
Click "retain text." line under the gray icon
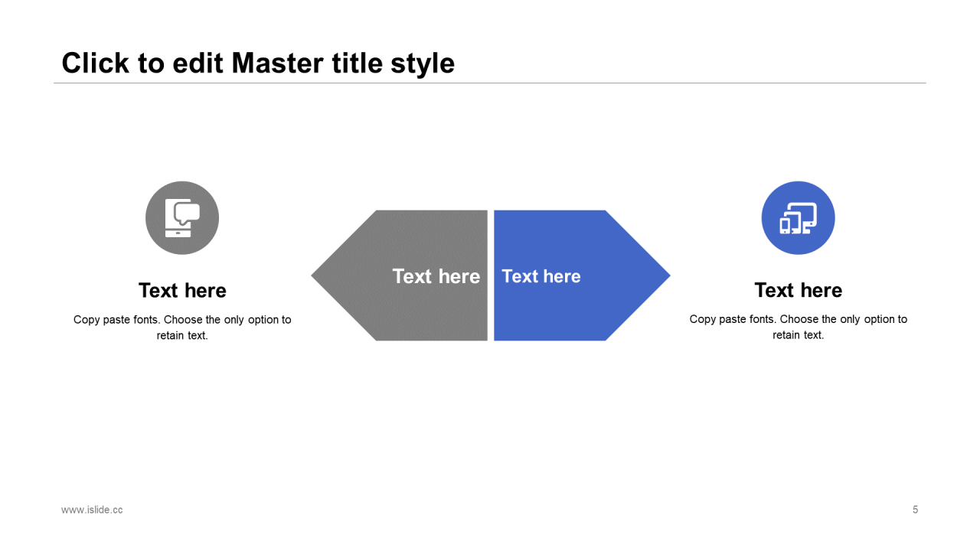point(182,335)
